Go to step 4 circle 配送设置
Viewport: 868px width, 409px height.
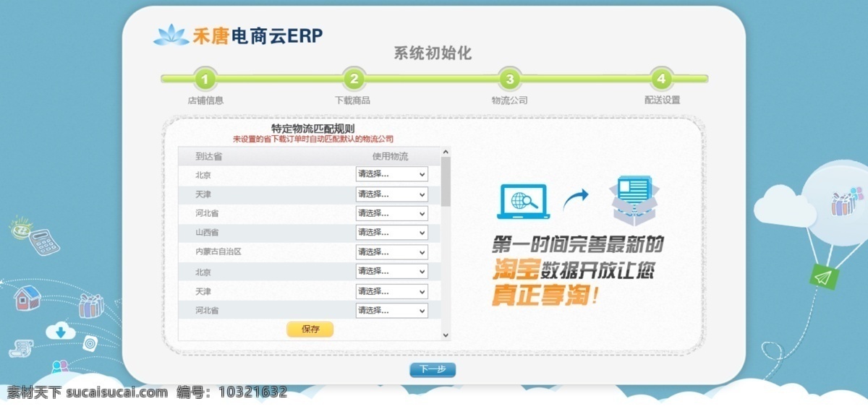[x=661, y=79]
